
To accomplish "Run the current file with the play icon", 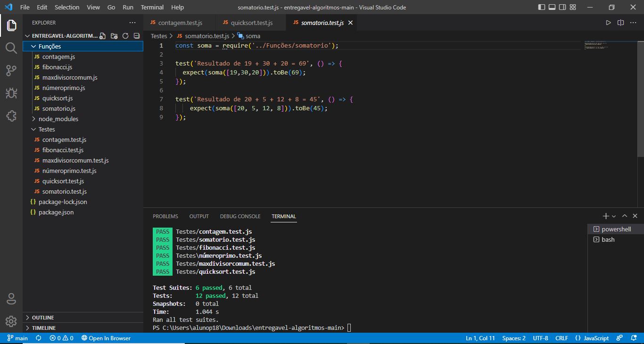I will coord(608,22).
